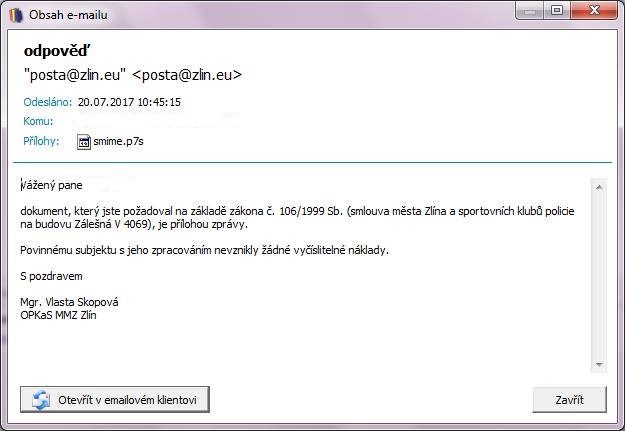The height and width of the screenshot is (431, 625).
Task: Click the sent date 20.07.2017 10:45:15
Action: click(128, 102)
